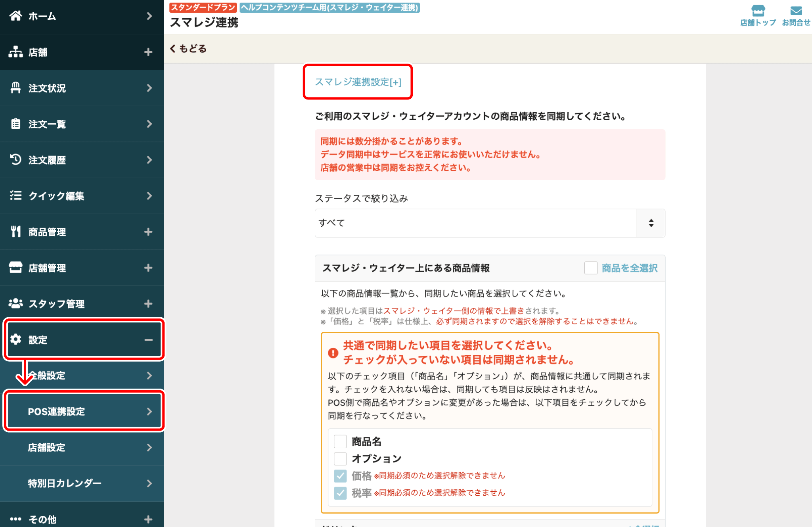Go back with もどる link
This screenshot has height=527, width=812.
(188, 48)
